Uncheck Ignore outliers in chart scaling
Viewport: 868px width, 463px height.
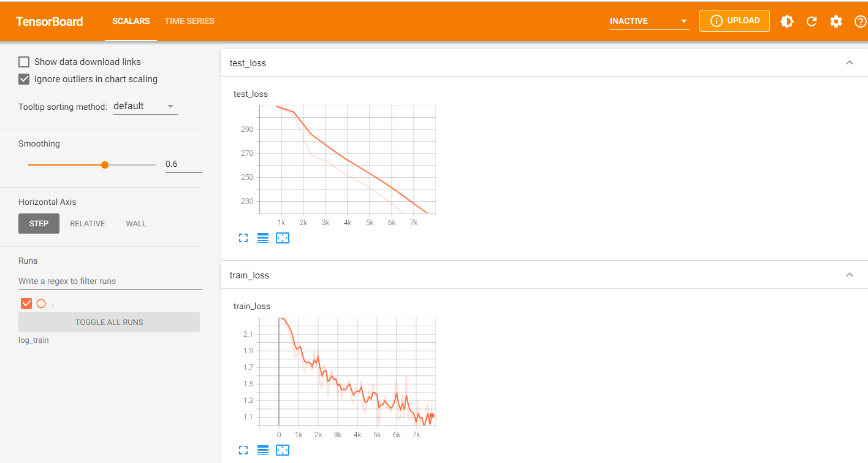coord(25,79)
